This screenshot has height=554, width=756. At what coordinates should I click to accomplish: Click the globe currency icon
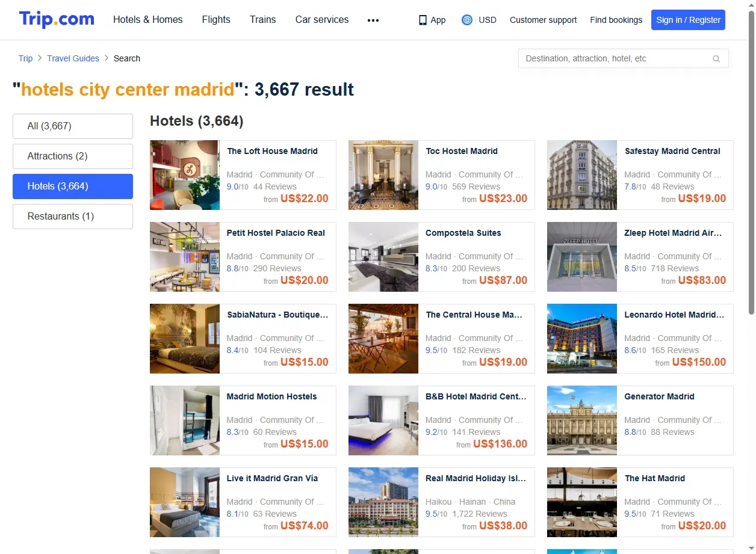coord(467,20)
